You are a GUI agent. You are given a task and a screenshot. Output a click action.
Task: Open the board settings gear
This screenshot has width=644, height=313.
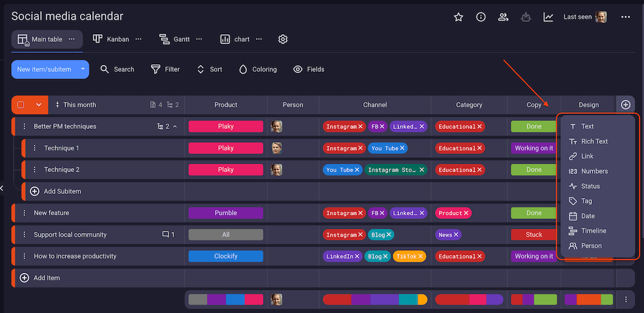pos(283,39)
